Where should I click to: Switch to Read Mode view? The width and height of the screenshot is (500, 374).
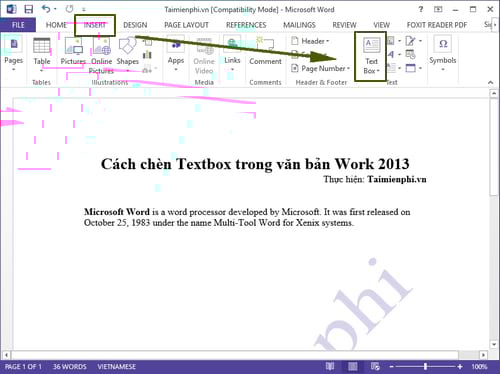[x=330, y=367]
